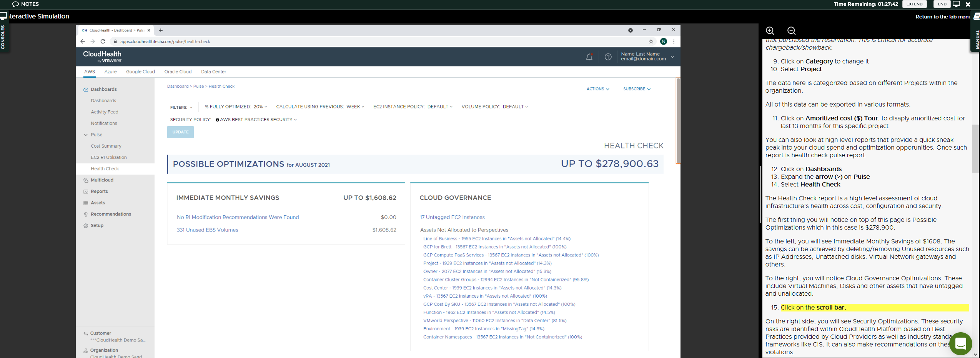Click the Customer switch icon
Screen dimensions: 980x358
[x=86, y=334]
